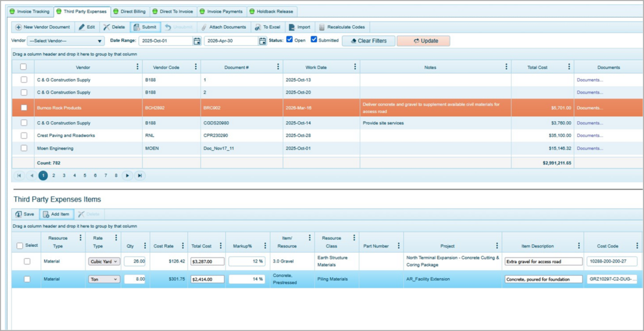Screen dimensions: 644x331
Task: Click the Edit pencil icon
Action: [82, 27]
